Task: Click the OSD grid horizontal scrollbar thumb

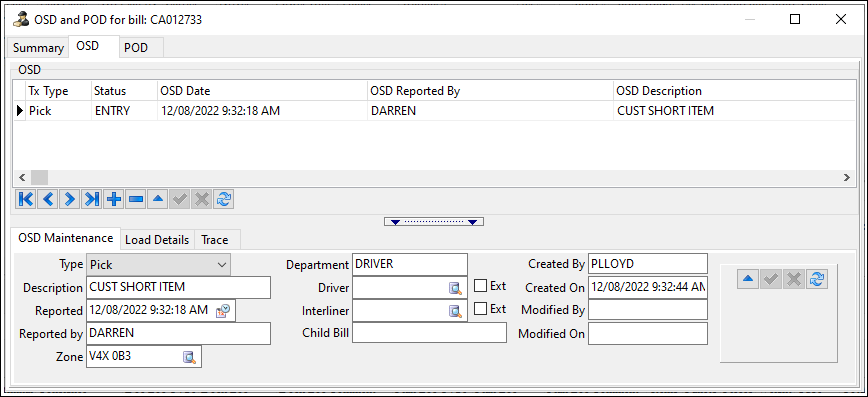Action: (x=39, y=178)
